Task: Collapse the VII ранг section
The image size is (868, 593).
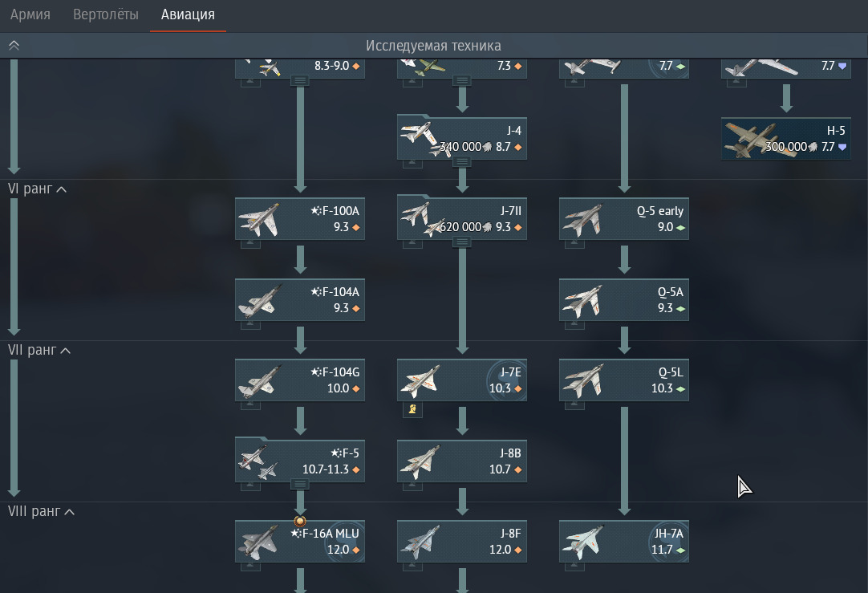Action: tap(39, 350)
